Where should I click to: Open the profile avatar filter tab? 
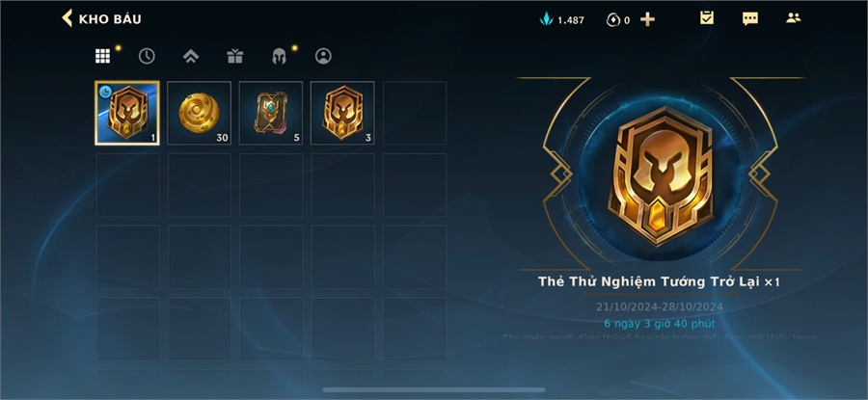click(x=323, y=56)
